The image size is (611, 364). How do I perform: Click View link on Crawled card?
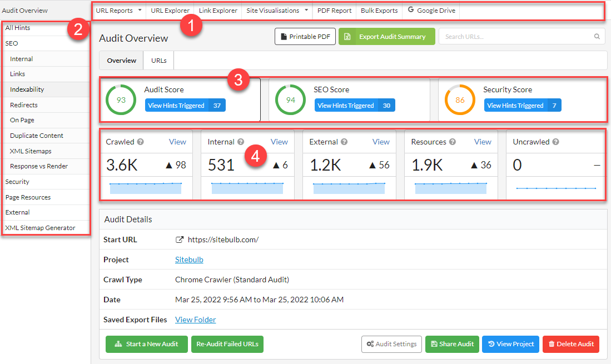click(x=177, y=142)
